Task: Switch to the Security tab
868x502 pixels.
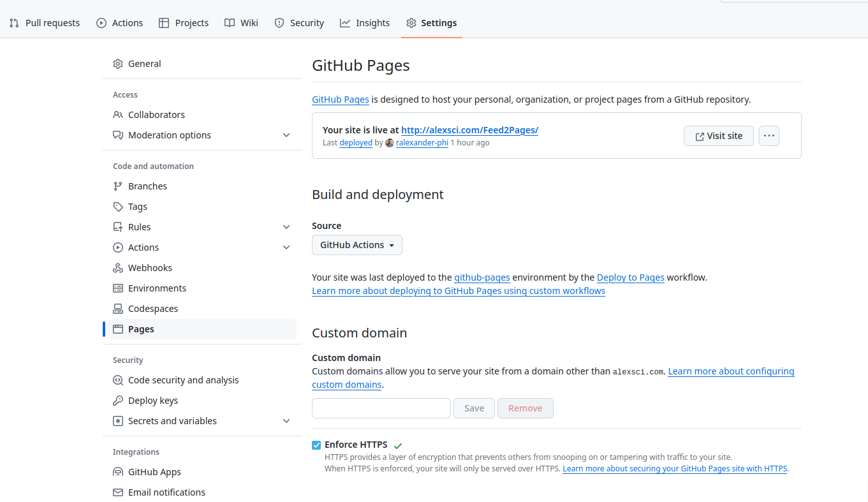Action: point(300,23)
